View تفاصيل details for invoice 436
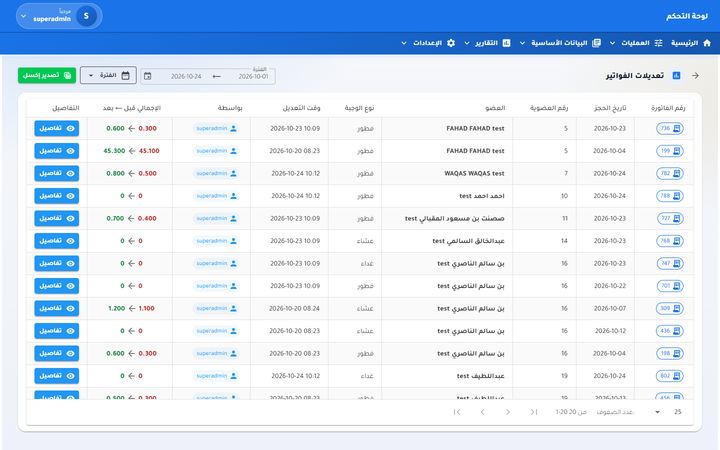 pyautogui.click(x=56, y=331)
